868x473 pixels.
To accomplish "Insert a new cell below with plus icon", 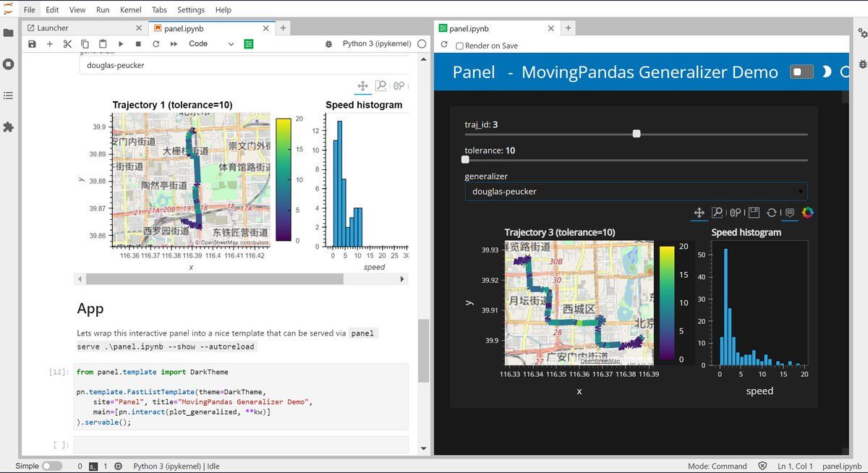I will pos(50,44).
